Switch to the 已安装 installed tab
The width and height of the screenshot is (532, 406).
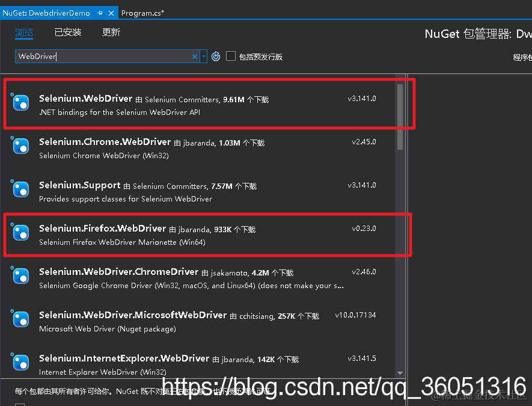[68, 32]
